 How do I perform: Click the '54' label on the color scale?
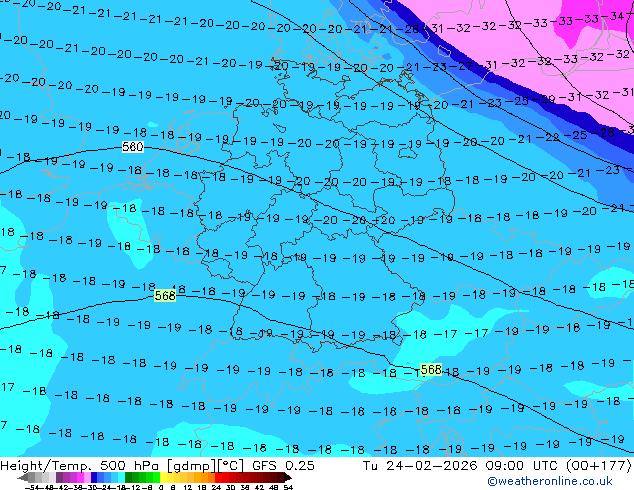[x=288, y=487]
